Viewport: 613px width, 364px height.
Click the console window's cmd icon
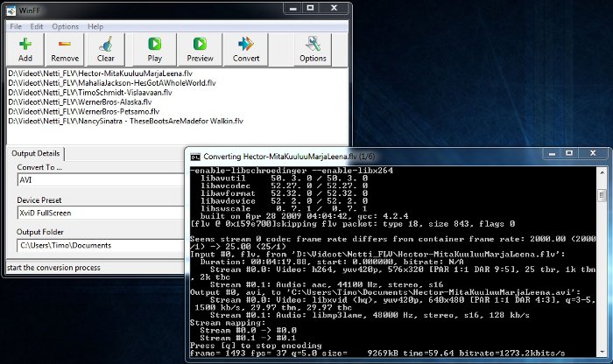195,157
